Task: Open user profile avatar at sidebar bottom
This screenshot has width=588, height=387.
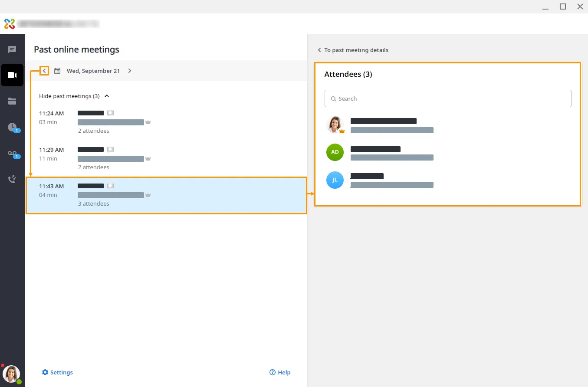Action: click(x=11, y=374)
